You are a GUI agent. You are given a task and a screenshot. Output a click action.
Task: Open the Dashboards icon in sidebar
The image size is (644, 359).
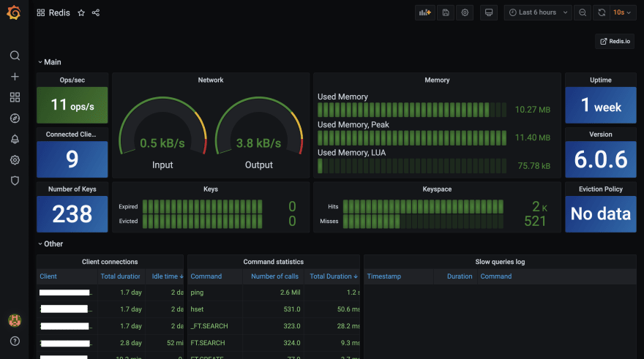coord(15,97)
